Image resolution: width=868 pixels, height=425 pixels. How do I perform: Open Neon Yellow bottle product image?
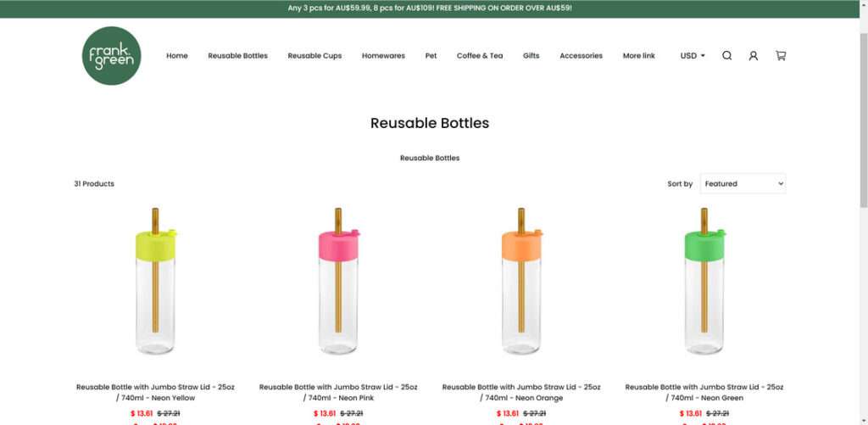[x=156, y=281]
